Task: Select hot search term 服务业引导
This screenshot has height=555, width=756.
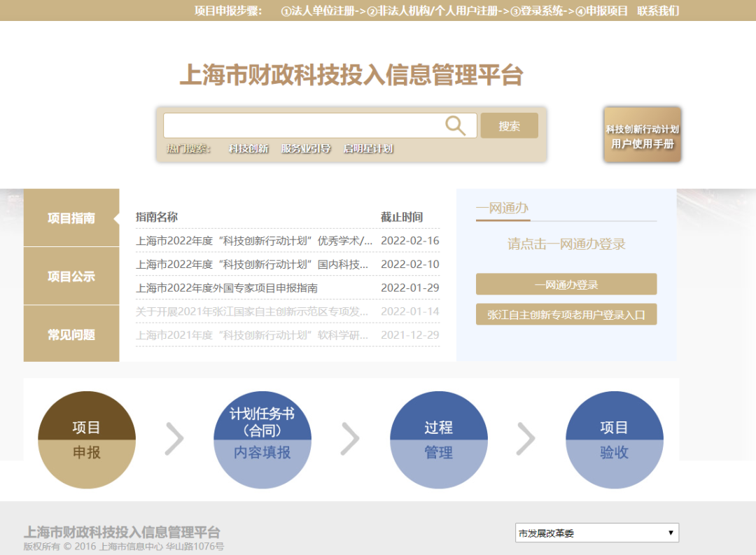Action: pos(306,148)
